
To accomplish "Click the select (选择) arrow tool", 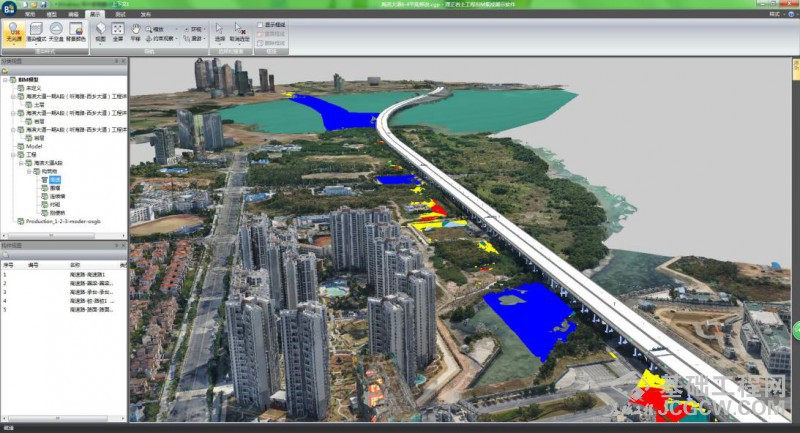I will coord(219,32).
